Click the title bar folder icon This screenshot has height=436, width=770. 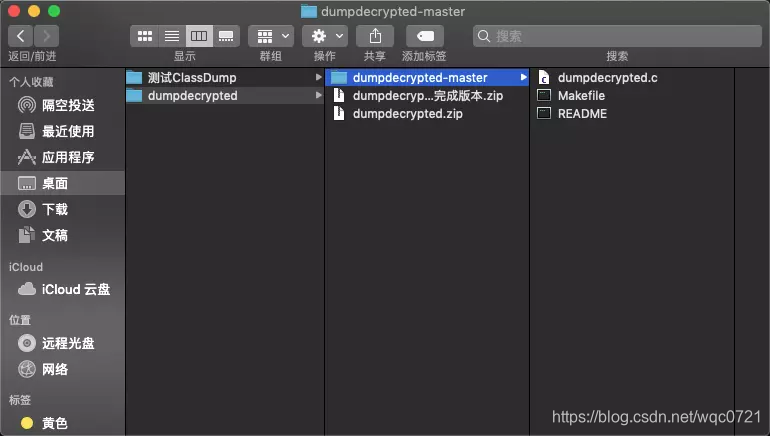[x=309, y=11]
